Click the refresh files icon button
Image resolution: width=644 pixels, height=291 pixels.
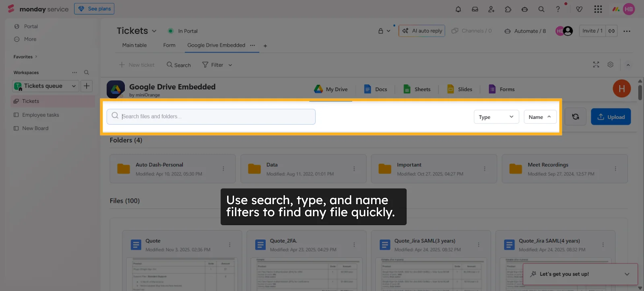tap(576, 117)
